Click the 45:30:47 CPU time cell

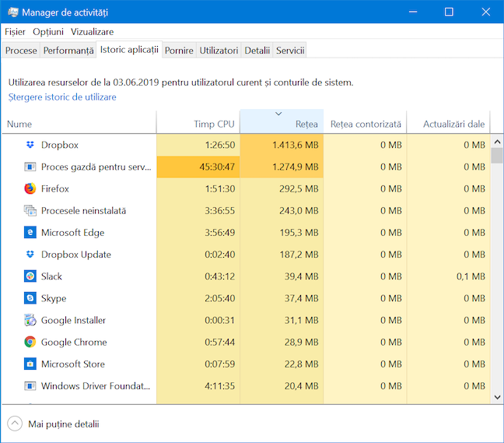[x=198, y=167]
